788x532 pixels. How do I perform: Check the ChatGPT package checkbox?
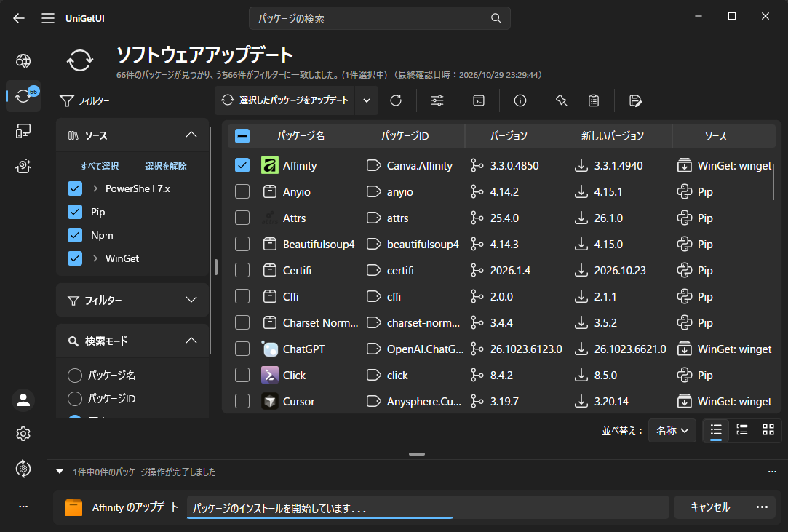(x=242, y=349)
